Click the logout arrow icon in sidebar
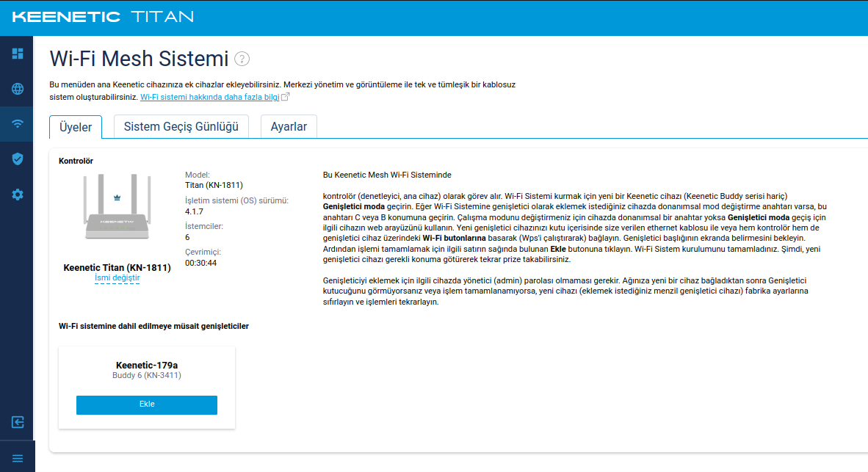 coord(18,422)
